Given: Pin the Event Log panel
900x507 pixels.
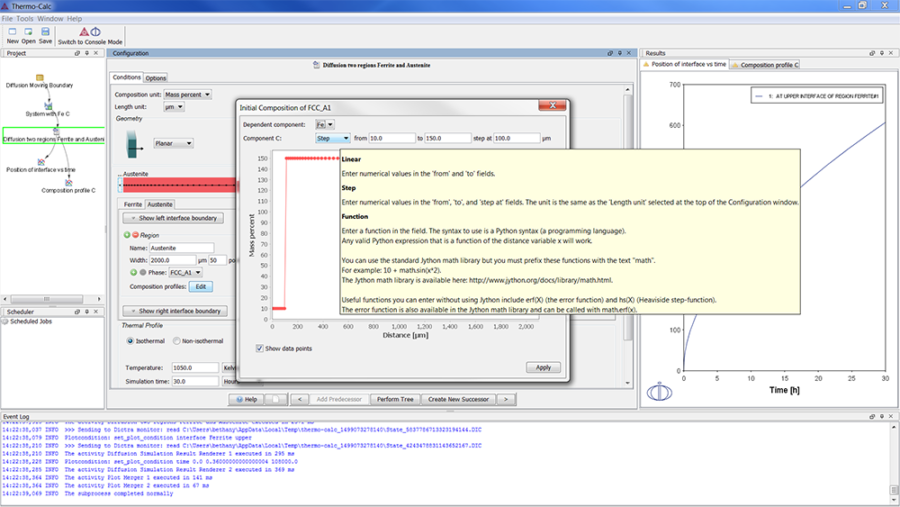Looking at the screenshot, I should click(x=882, y=416).
